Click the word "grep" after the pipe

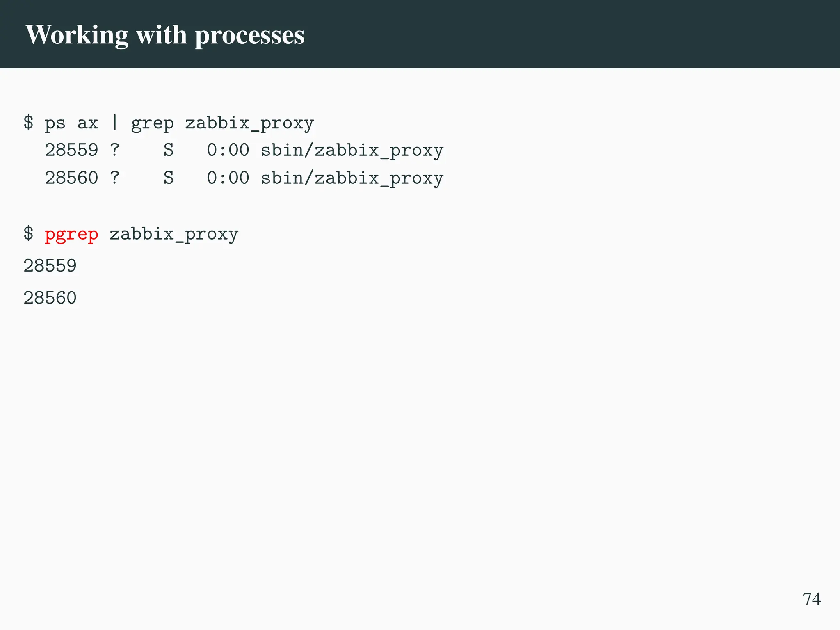coord(152,123)
